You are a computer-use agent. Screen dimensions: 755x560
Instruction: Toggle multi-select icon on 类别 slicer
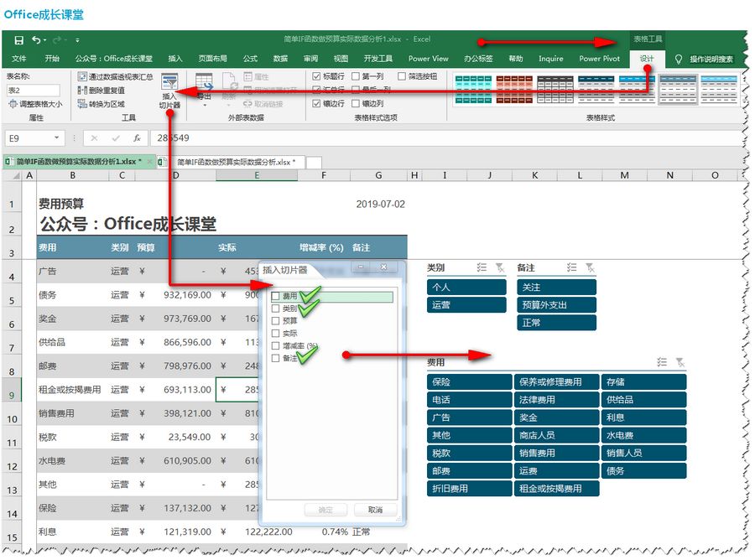482,267
